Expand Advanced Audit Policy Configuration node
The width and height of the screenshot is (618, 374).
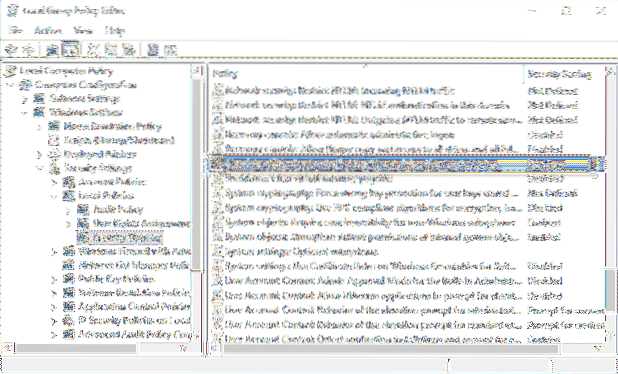54,334
